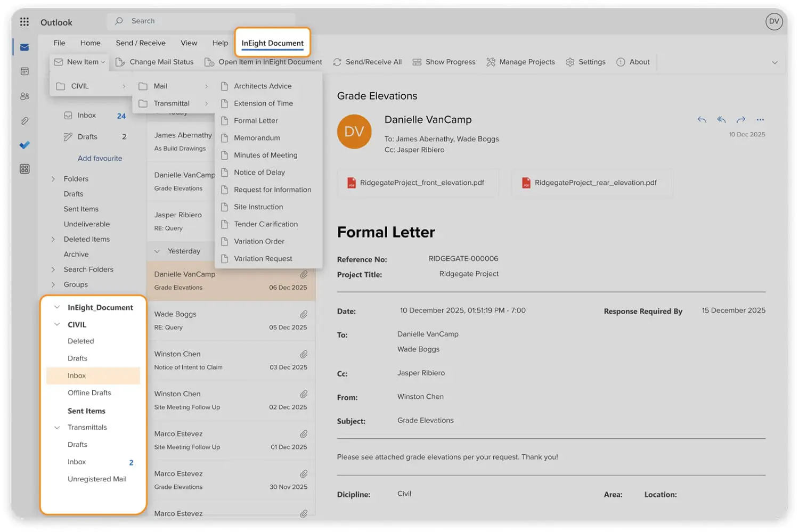Collapse the CIVIL project node
Image resolution: width=799 pixels, height=532 pixels.
57,324
